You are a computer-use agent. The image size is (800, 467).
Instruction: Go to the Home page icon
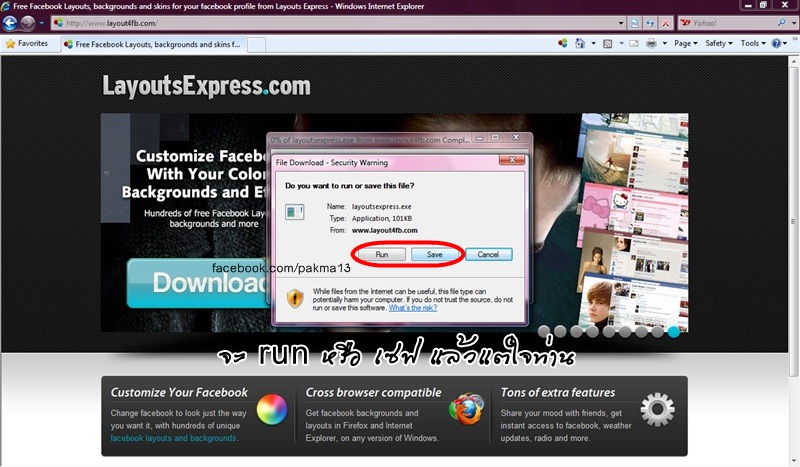[x=580, y=43]
